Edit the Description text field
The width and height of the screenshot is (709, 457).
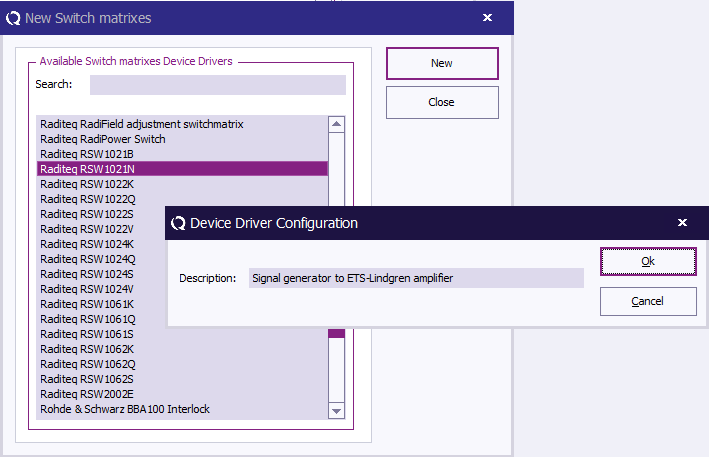click(x=415, y=278)
